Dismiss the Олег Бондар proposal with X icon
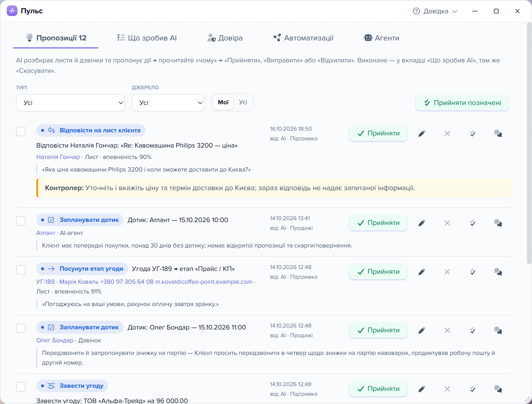The image size is (532, 404). (x=447, y=330)
